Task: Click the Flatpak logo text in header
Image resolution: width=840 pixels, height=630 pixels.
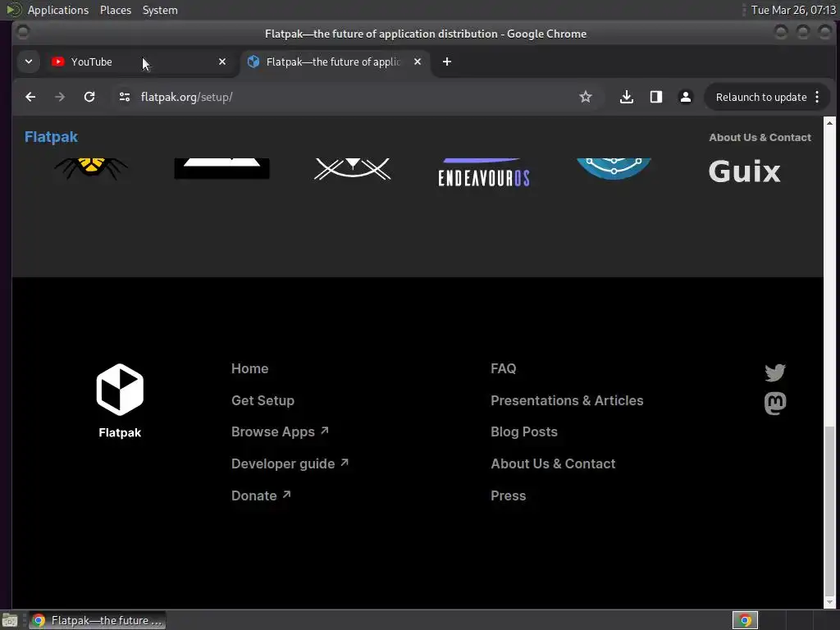Action: tap(51, 137)
